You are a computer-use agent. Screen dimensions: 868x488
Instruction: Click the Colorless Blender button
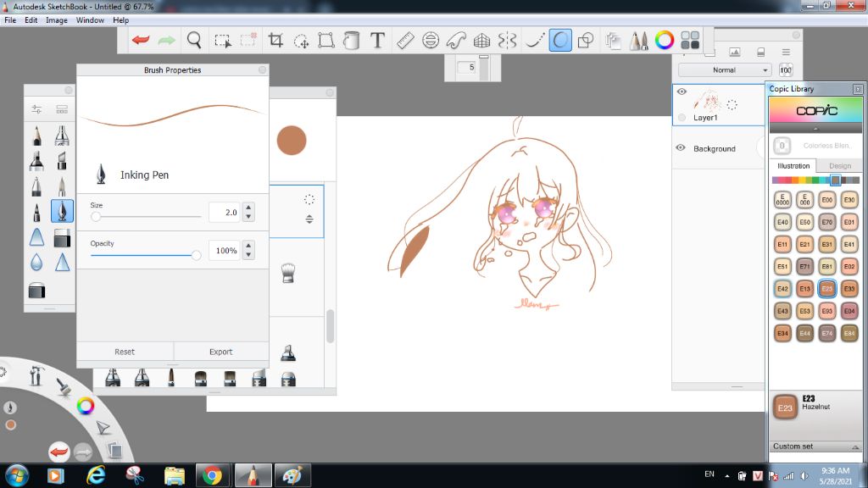(x=782, y=146)
